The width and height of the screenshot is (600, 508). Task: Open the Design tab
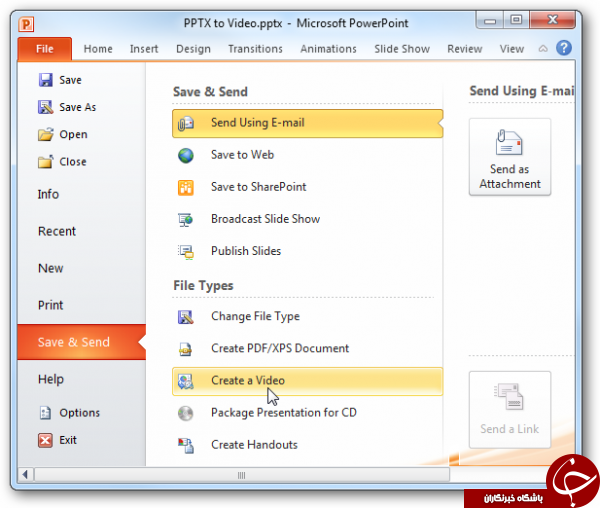pyautogui.click(x=193, y=49)
